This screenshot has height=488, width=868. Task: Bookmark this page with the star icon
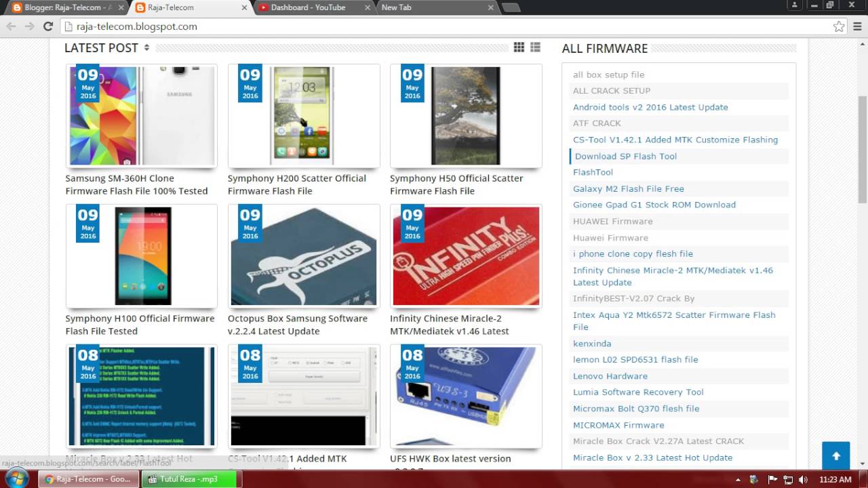(839, 26)
